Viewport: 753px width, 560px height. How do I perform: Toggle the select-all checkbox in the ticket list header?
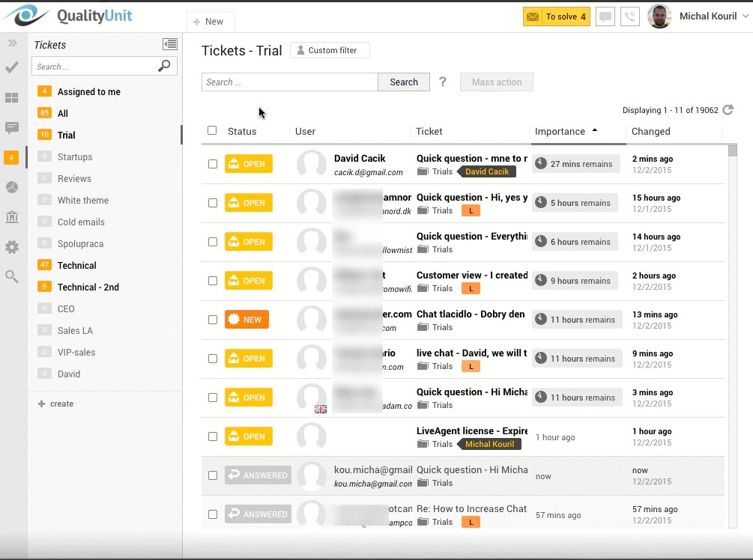pos(213,130)
